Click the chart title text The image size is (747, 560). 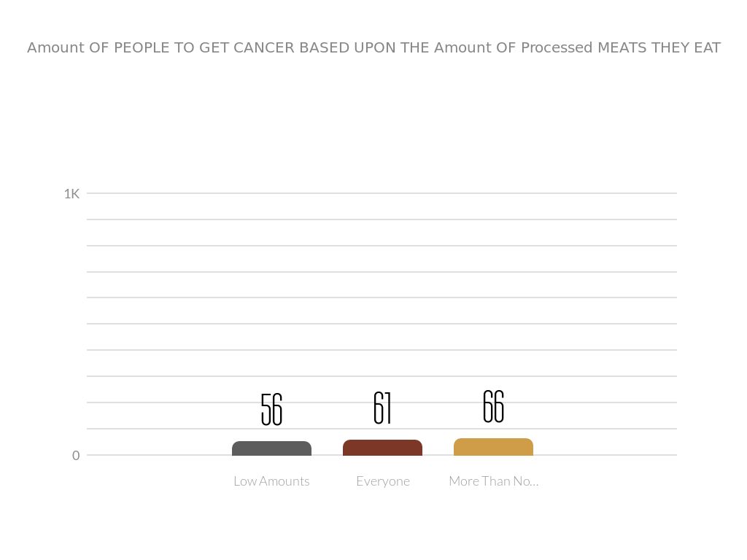pos(373,48)
